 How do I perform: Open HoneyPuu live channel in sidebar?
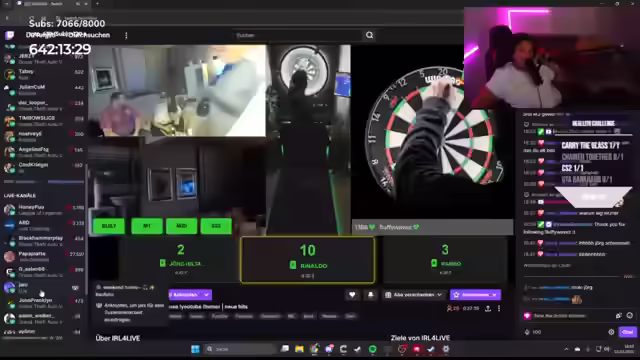pyautogui.click(x=44, y=209)
